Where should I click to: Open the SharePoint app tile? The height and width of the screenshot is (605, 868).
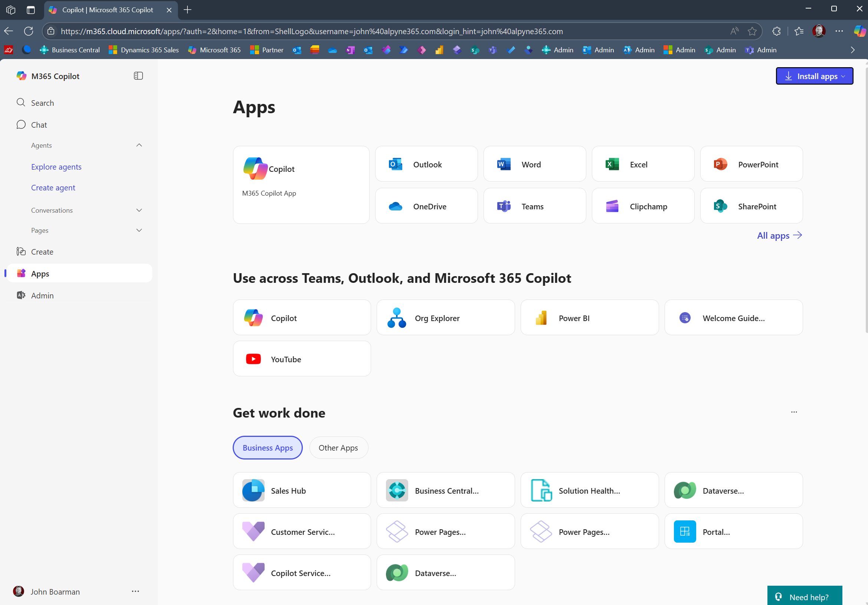pyautogui.click(x=751, y=206)
